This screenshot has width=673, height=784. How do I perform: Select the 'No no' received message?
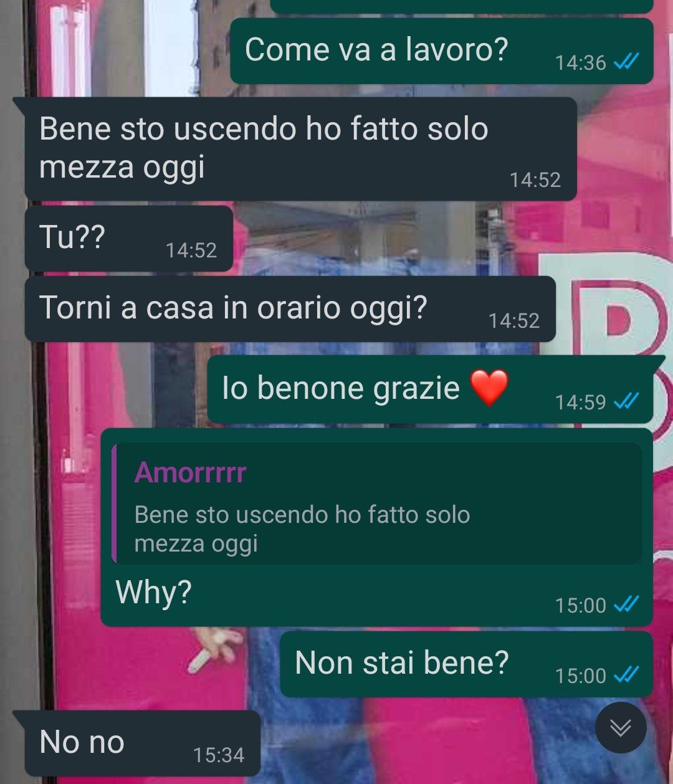(143, 743)
